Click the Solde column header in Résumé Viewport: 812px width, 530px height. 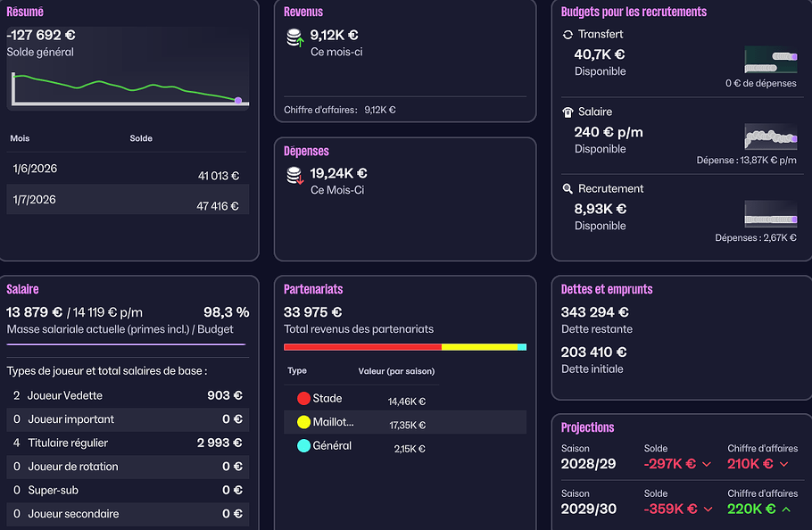coord(141,138)
